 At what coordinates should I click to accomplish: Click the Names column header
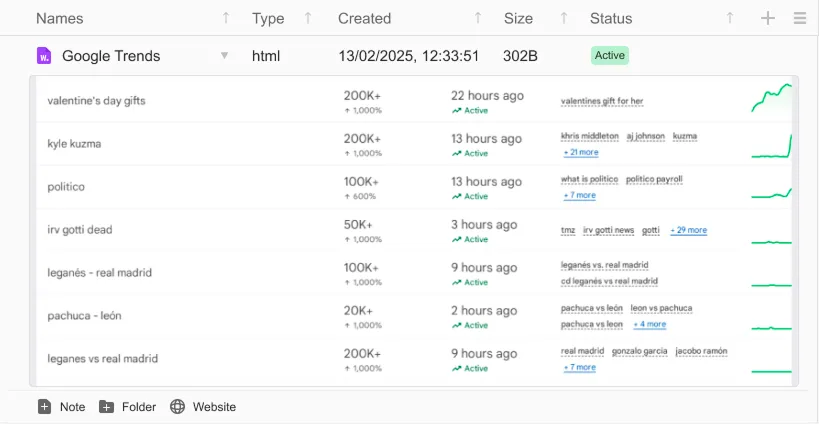[60, 18]
